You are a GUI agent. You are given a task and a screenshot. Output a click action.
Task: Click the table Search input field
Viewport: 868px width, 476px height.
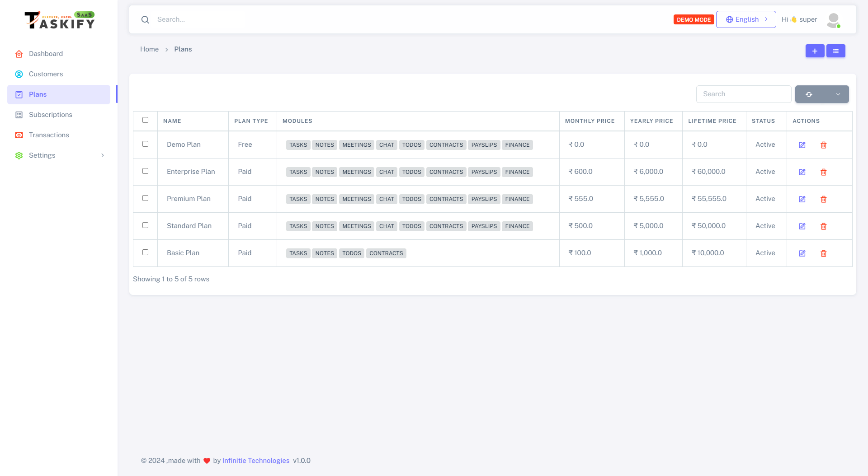(x=743, y=94)
